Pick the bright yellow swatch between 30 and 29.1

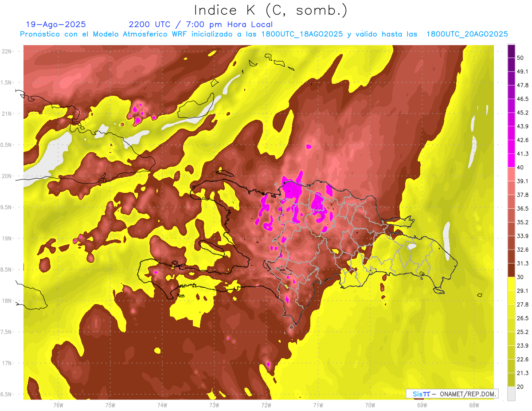[511, 284]
